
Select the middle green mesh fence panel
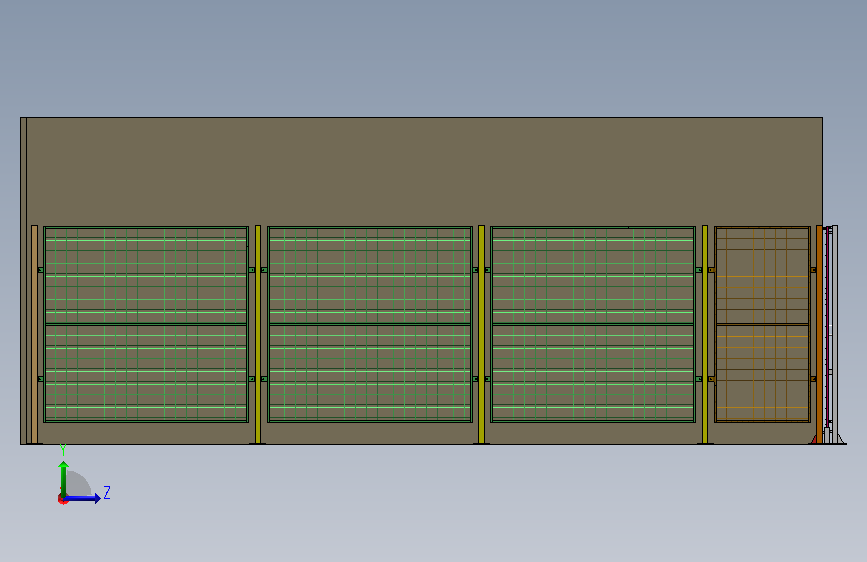(370, 324)
